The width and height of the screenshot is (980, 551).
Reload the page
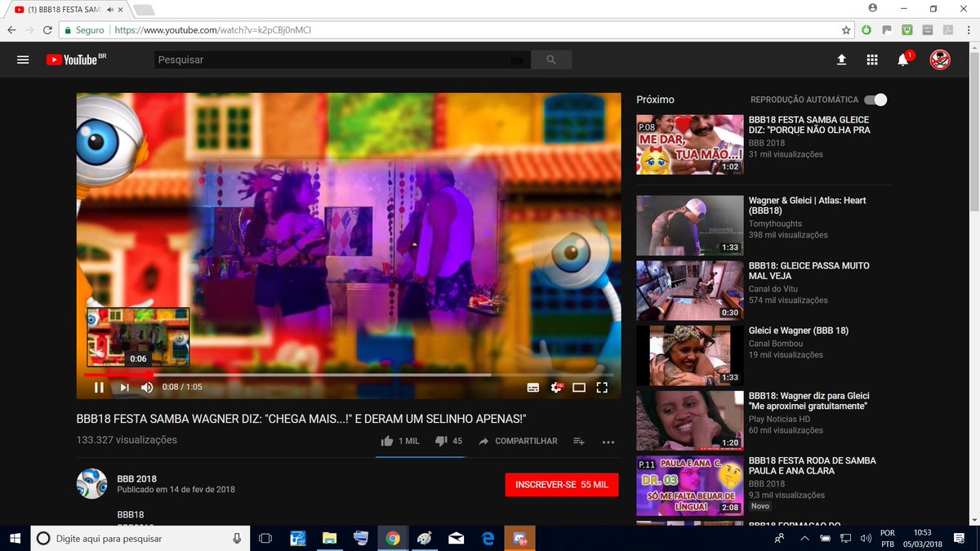49,30
